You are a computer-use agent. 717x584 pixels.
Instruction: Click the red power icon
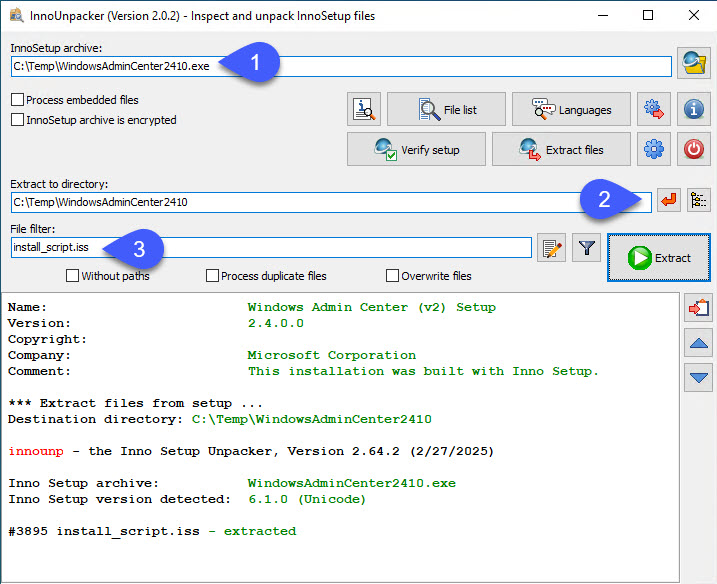694,149
